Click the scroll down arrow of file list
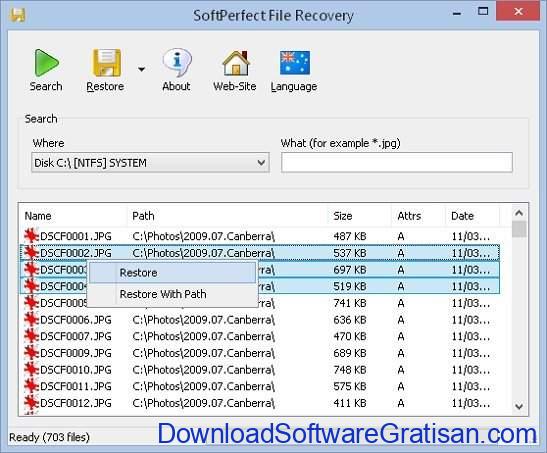Viewport: 547px width, 453px height. pos(519,407)
